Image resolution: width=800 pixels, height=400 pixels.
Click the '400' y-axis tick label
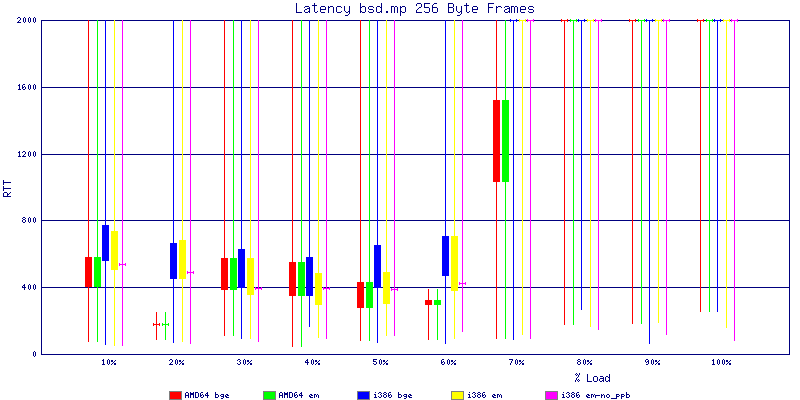pyautogui.click(x=29, y=288)
